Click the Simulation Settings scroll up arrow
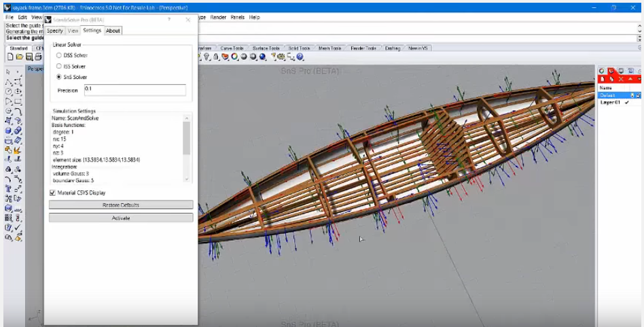 coord(186,118)
